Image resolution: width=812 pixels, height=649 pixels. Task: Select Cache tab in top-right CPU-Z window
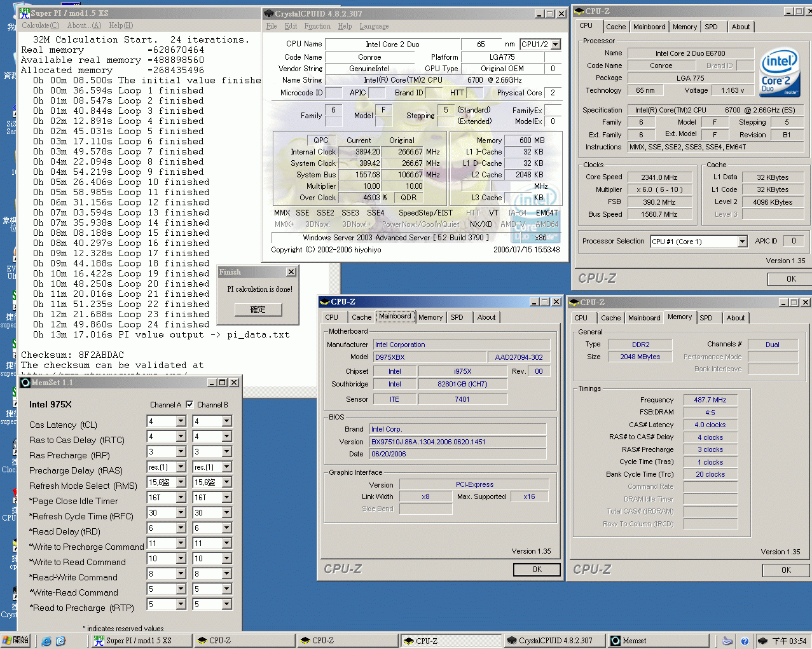click(x=616, y=27)
